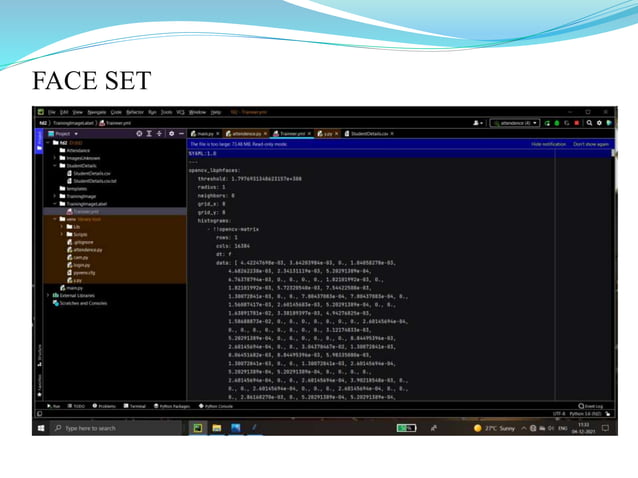Image resolution: width=638 pixels, height=478 pixels.
Task: Expand the Lib folder under venv
Action: point(62,227)
